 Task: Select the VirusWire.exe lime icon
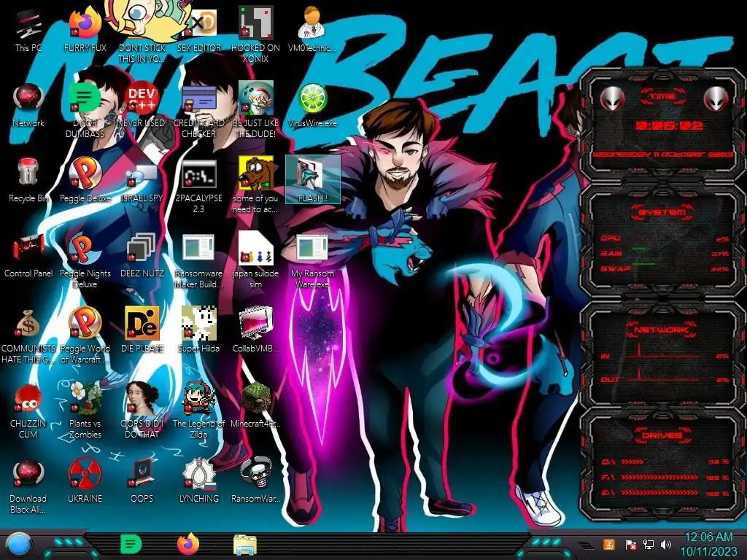(x=312, y=106)
